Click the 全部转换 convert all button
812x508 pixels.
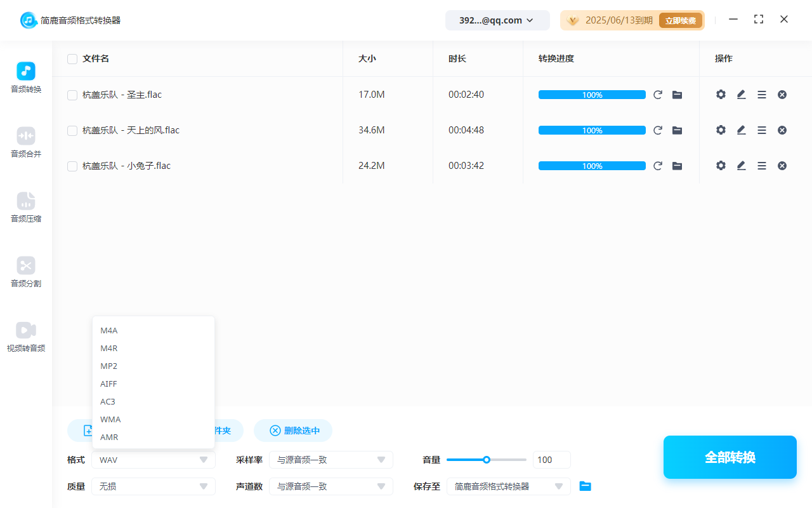click(730, 457)
